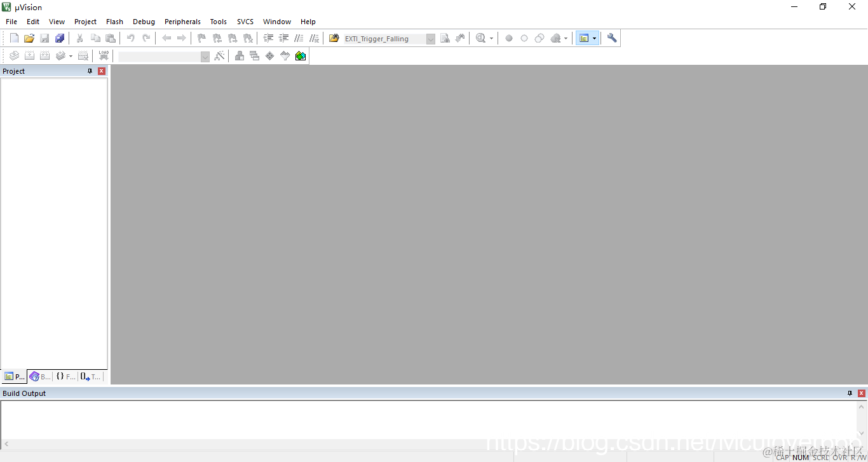868x462 pixels.
Task: Insert a bookmark with the flag icon
Action: coord(202,38)
